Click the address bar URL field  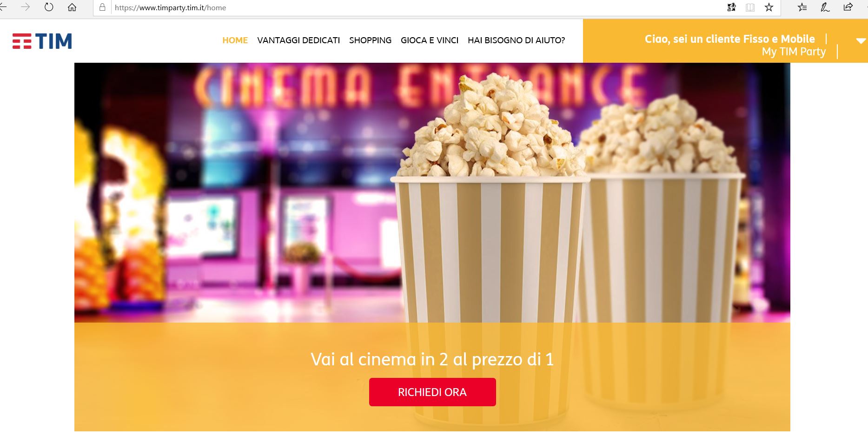[414, 8]
